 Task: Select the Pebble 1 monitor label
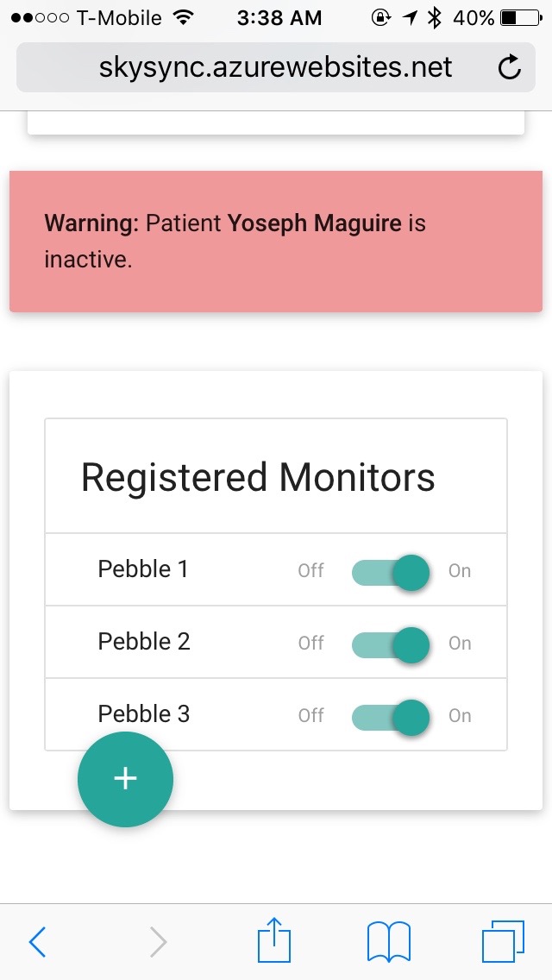143,569
